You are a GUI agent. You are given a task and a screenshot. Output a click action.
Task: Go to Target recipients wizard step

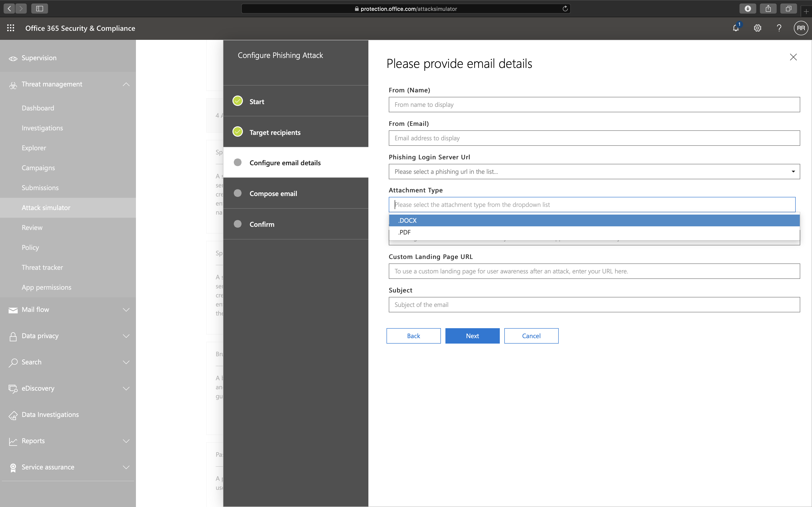click(x=275, y=132)
